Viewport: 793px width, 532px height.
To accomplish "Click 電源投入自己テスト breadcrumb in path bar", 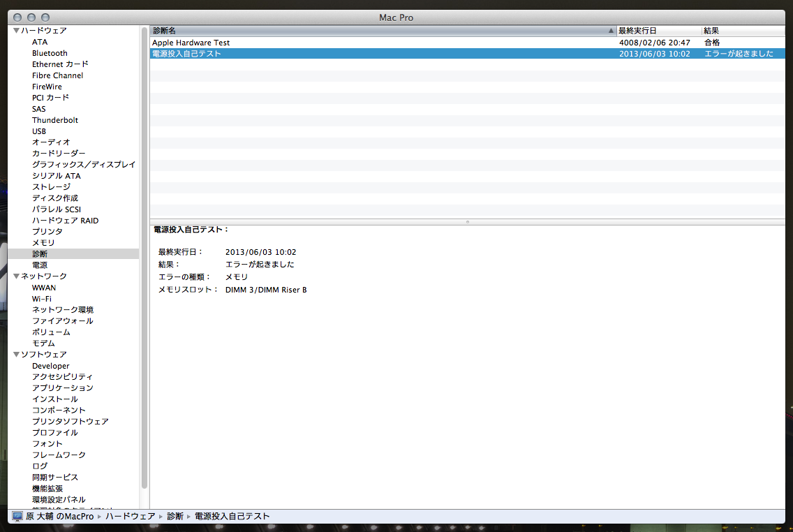I will pyautogui.click(x=232, y=517).
